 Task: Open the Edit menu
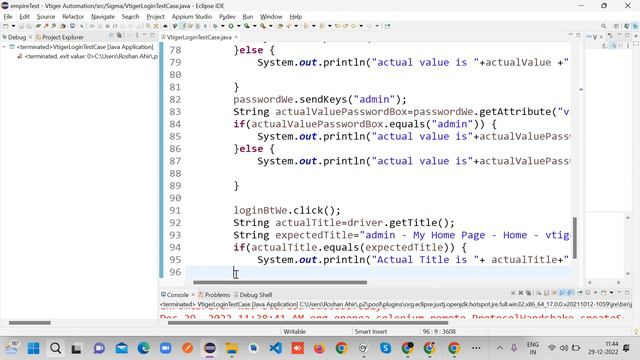(x=24, y=17)
